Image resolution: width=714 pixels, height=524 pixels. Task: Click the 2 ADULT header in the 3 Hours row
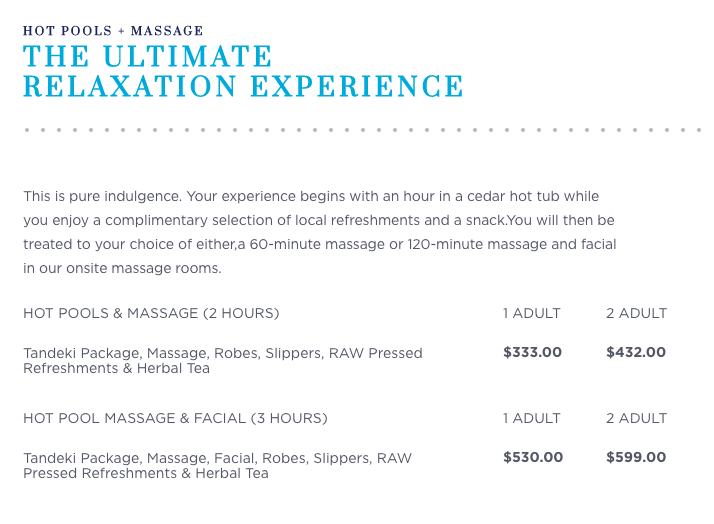[x=636, y=418]
